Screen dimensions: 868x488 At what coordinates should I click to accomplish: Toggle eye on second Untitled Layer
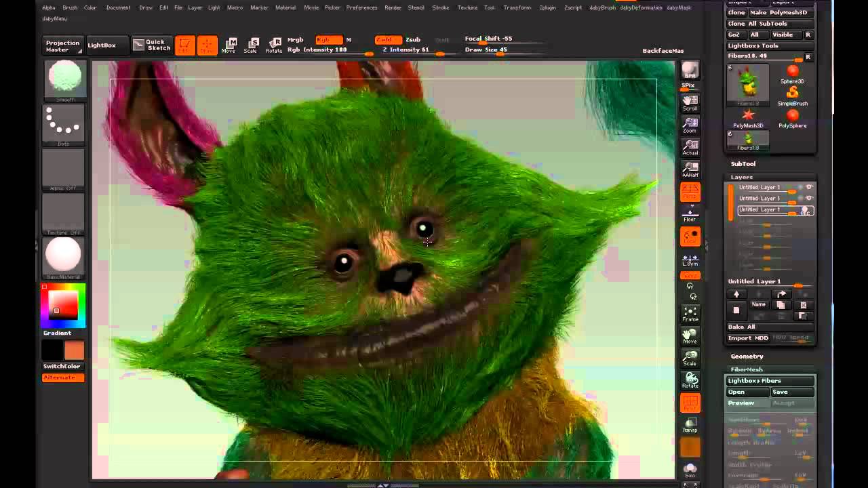pos(808,198)
